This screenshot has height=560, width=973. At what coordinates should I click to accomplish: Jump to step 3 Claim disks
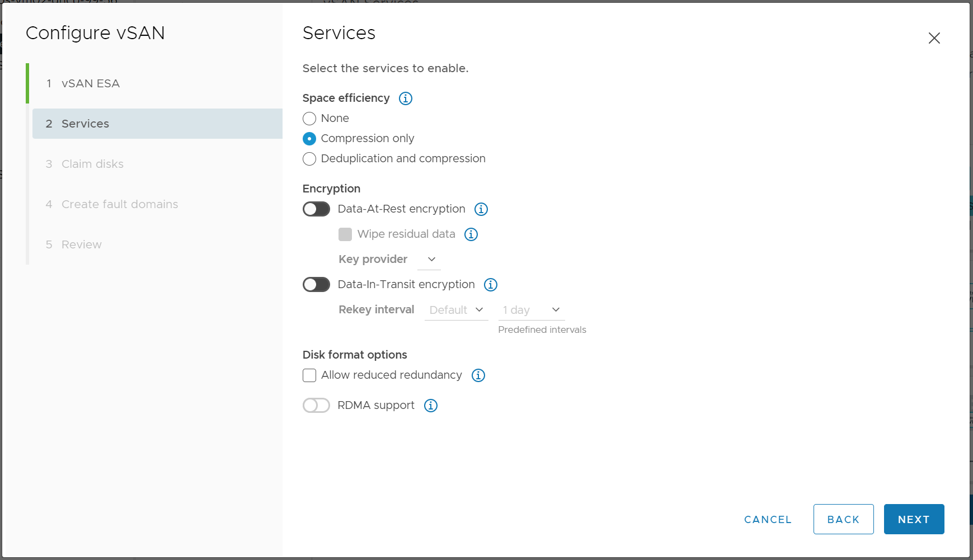click(x=157, y=164)
